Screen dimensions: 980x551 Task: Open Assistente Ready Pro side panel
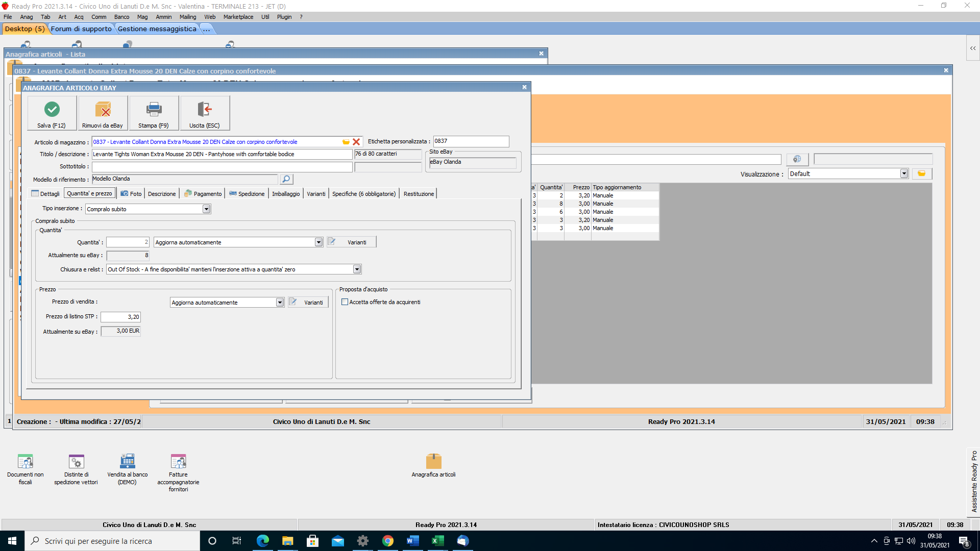[x=974, y=482]
